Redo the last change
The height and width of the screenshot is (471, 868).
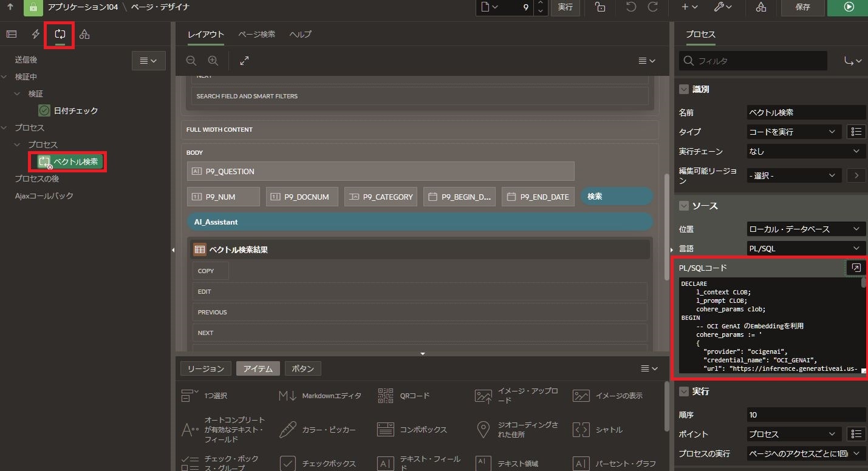click(x=653, y=7)
